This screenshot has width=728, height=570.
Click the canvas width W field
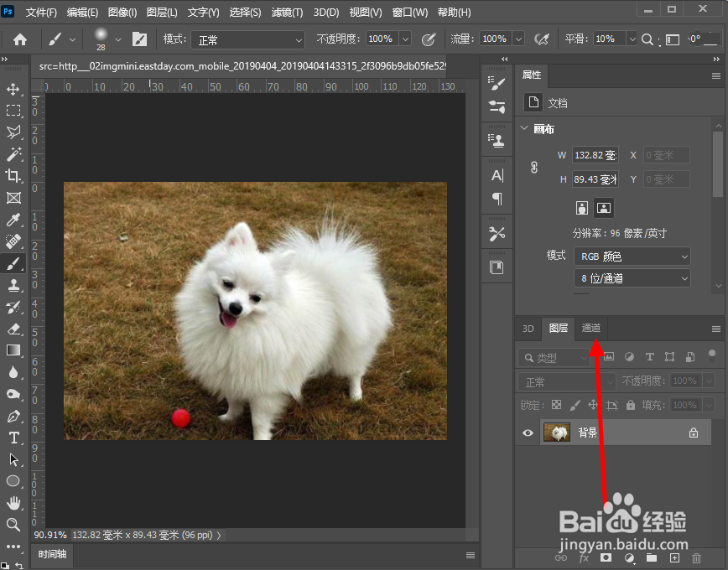[595, 155]
